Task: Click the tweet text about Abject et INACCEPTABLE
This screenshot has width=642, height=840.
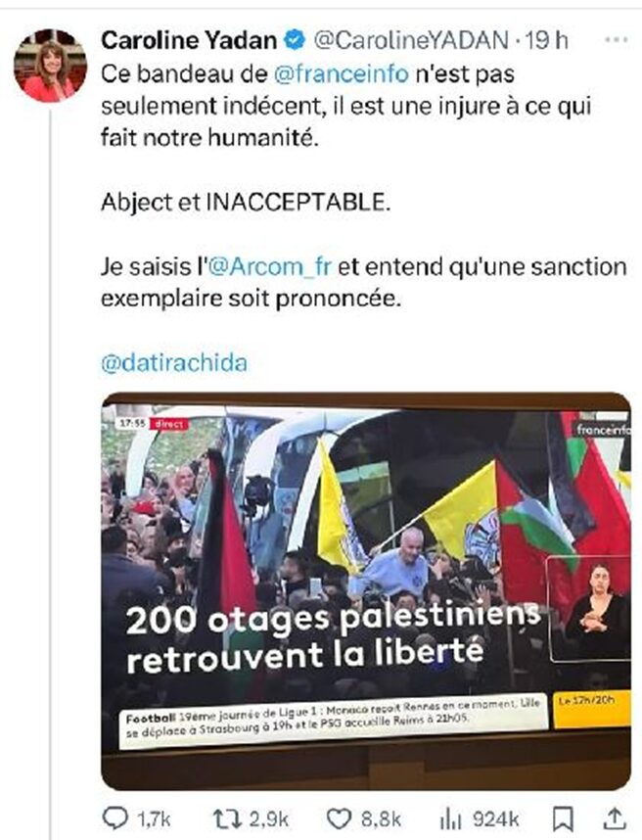Action: click(246, 203)
